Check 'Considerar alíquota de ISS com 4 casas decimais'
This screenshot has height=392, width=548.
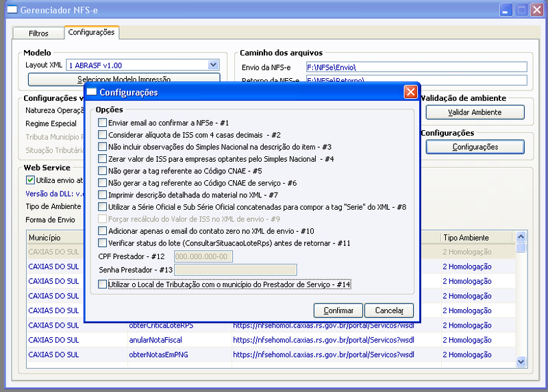point(102,134)
